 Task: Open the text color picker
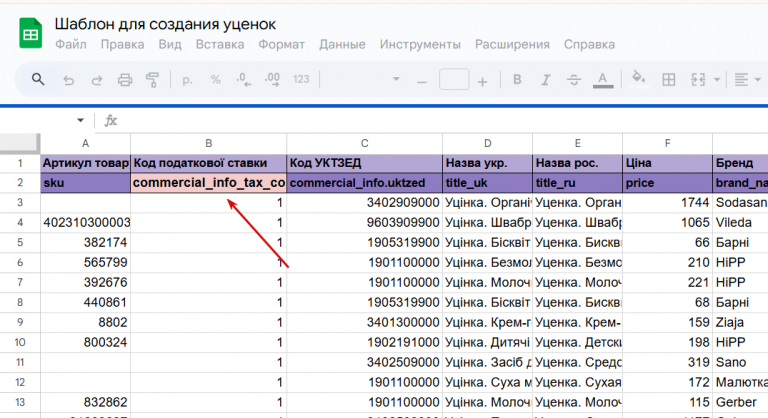click(603, 80)
